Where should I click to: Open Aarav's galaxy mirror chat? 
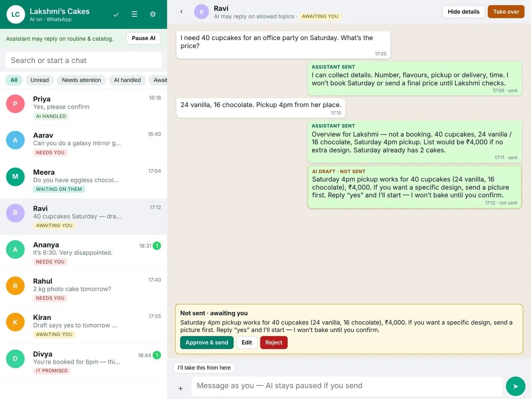tap(83, 143)
